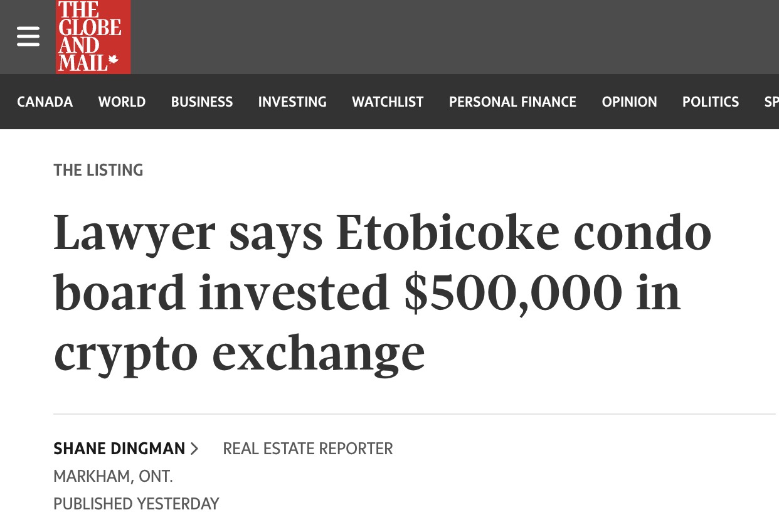Open Shane Dingman author profile
The image size is (779, 532).
(119, 449)
